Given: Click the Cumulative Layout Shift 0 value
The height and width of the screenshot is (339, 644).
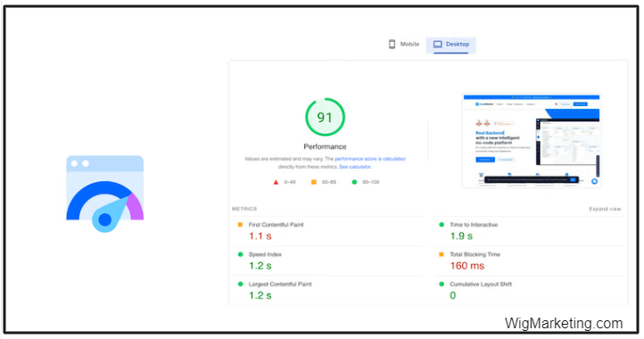Looking at the screenshot, I should (452, 295).
